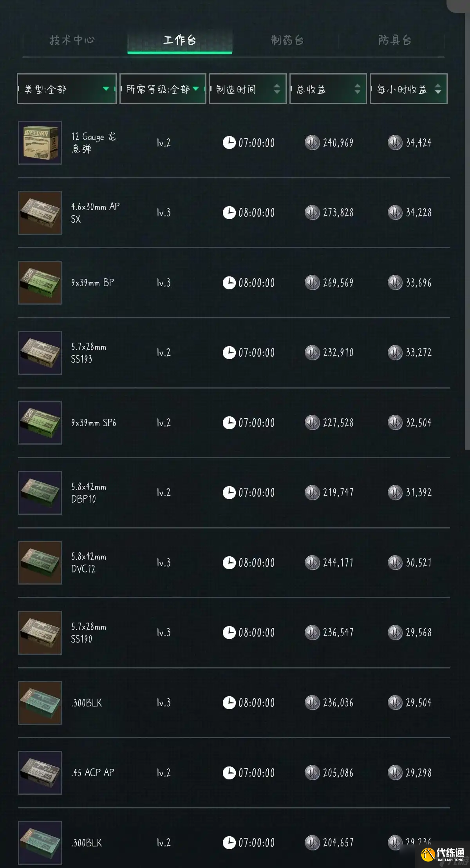The image size is (470, 868).
Task: Open the 制药台 tab
Action: point(287,40)
